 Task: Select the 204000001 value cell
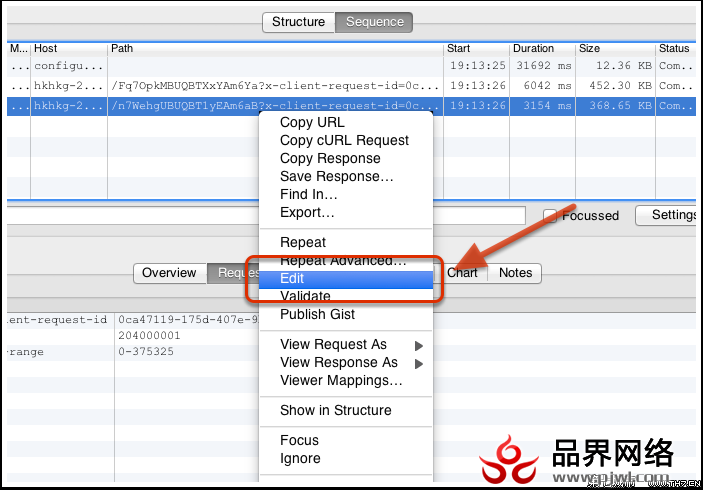pyautogui.click(x=149, y=336)
